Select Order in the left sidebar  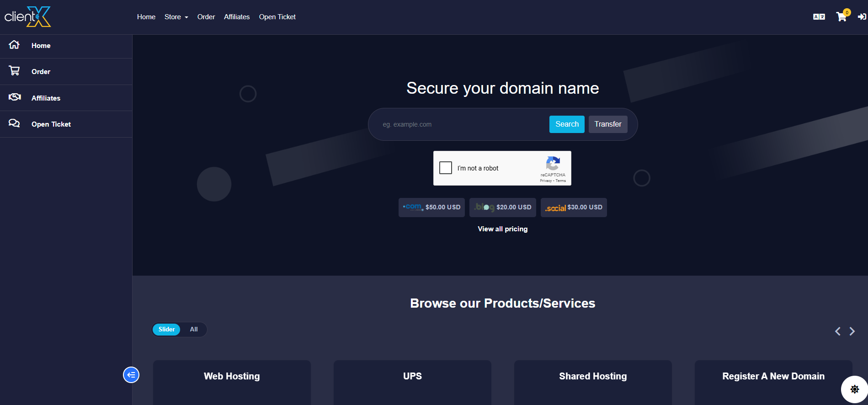click(x=41, y=72)
